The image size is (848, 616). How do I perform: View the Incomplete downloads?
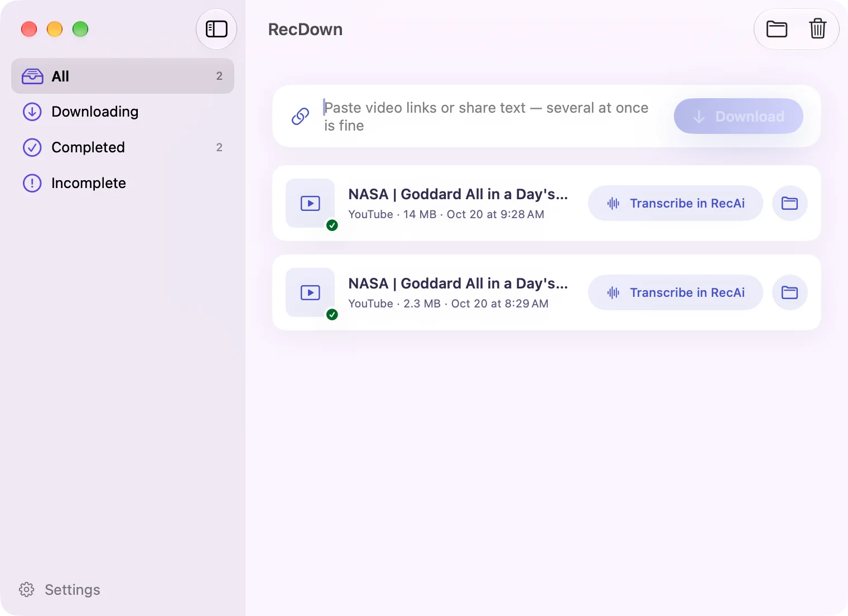[123, 183]
